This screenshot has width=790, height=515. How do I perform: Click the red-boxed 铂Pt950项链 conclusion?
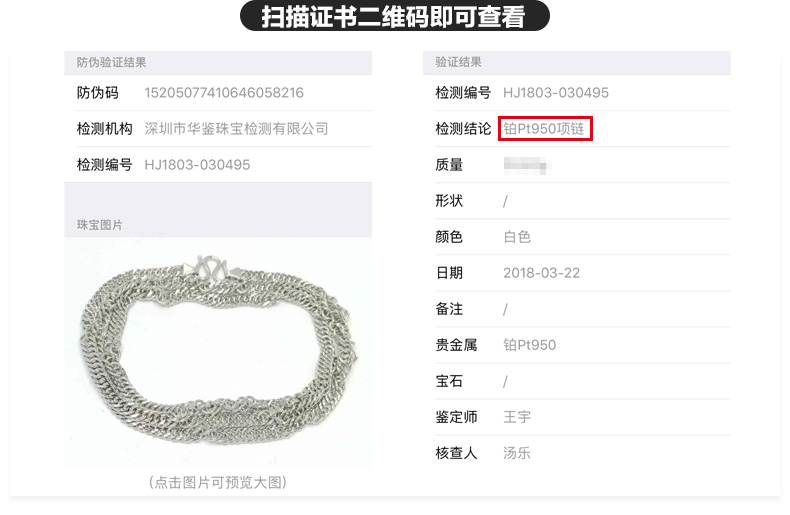tap(545, 128)
